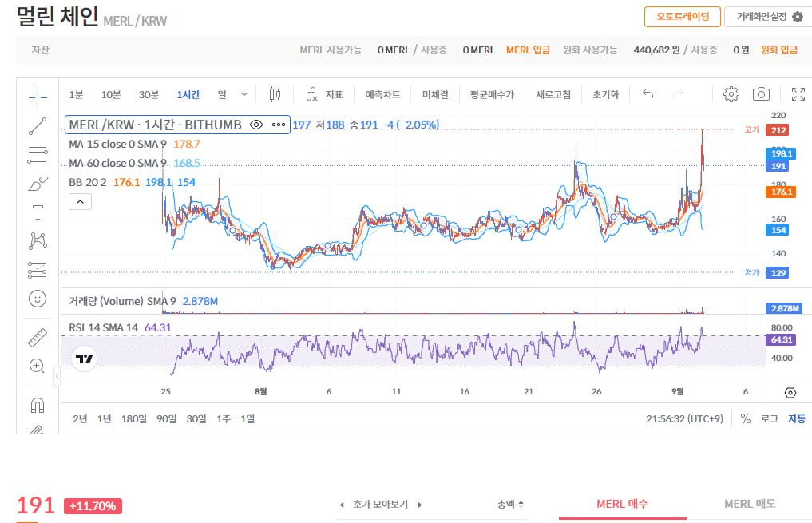Viewport: 812px width, 523px height.
Task: Enter fullscreen chart mode
Action: 798,94
